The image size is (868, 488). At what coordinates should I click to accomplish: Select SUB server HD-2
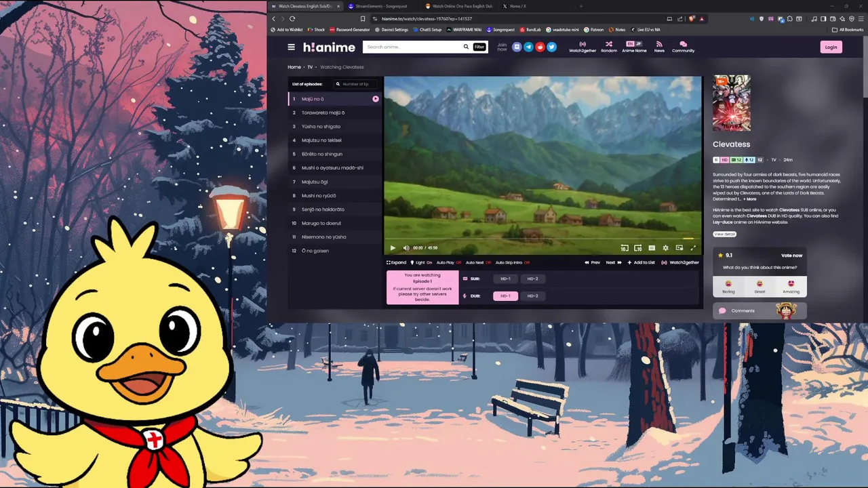coord(532,279)
